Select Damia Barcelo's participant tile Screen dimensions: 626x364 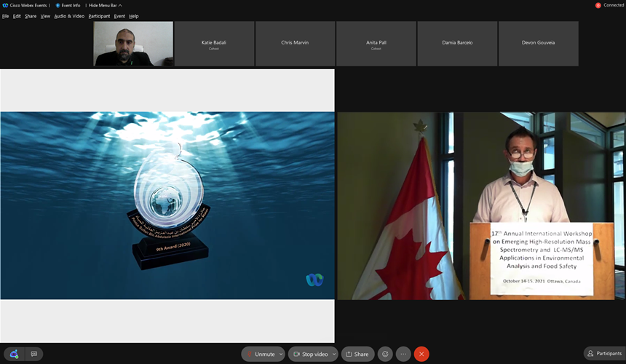(x=457, y=44)
